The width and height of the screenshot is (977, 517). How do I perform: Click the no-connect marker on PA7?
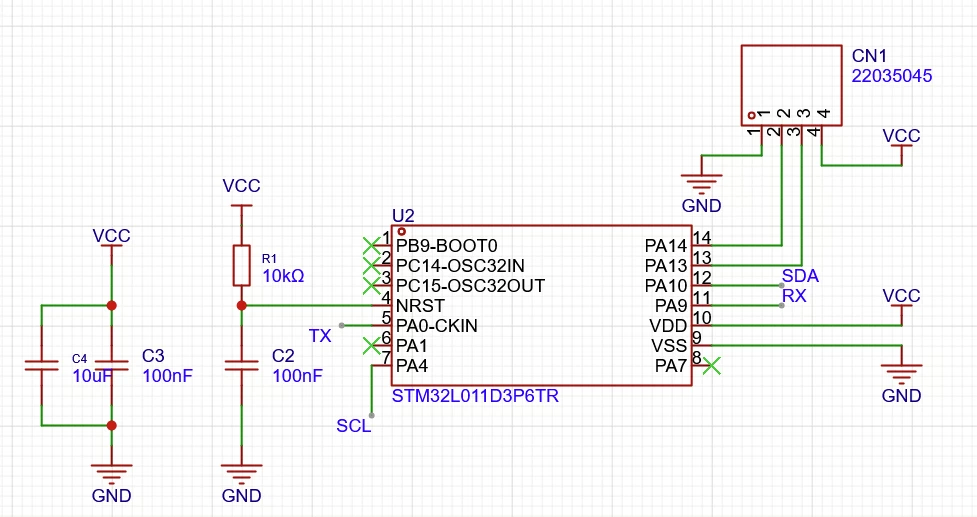712,366
